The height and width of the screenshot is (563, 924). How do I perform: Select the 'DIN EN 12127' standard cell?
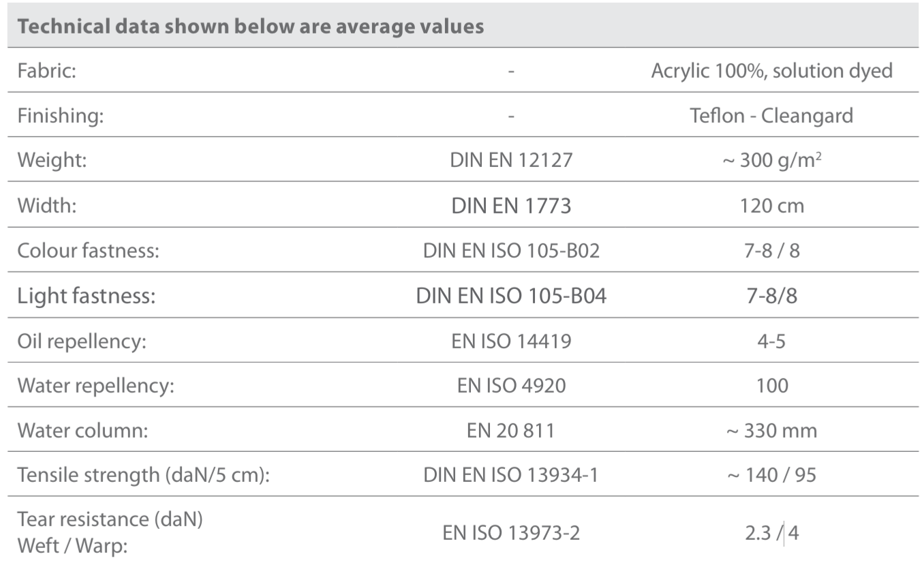[x=511, y=160]
